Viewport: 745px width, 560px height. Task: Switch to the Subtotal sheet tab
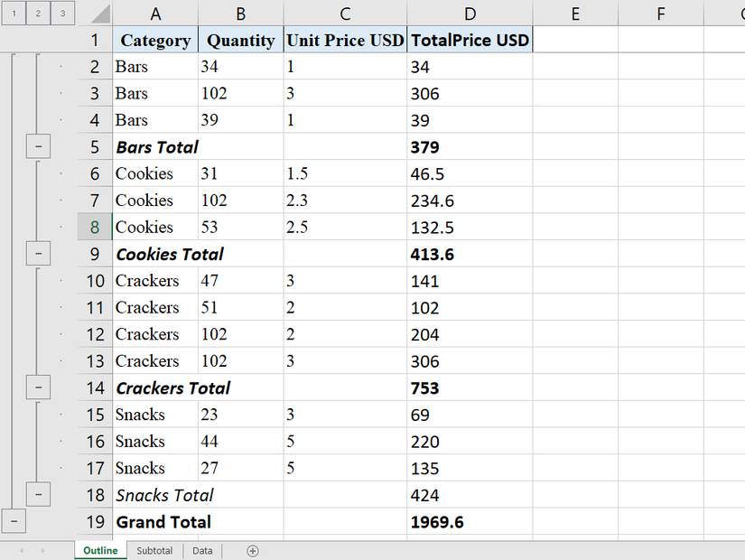154,550
